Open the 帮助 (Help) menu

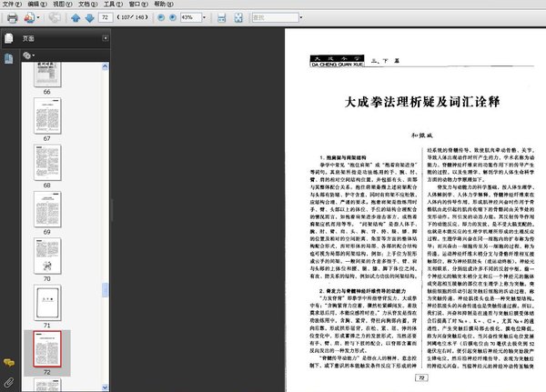click(164, 5)
